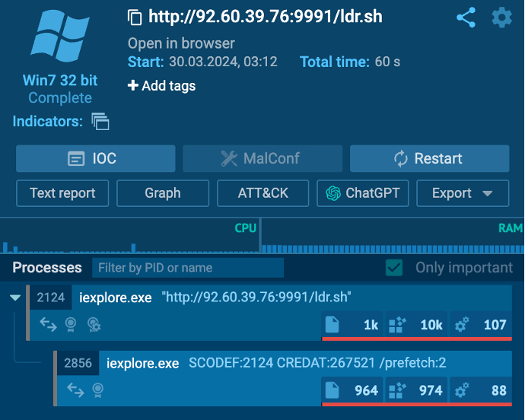Open settings via the gear icon
Viewport: 525px width, 420px height.
pos(501,17)
